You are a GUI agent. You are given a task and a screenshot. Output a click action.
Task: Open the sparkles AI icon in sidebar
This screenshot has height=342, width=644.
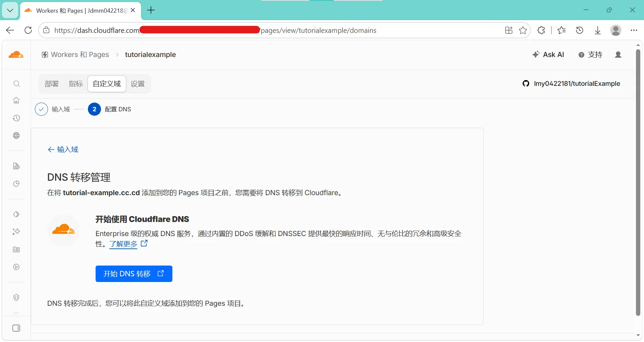coord(16,232)
